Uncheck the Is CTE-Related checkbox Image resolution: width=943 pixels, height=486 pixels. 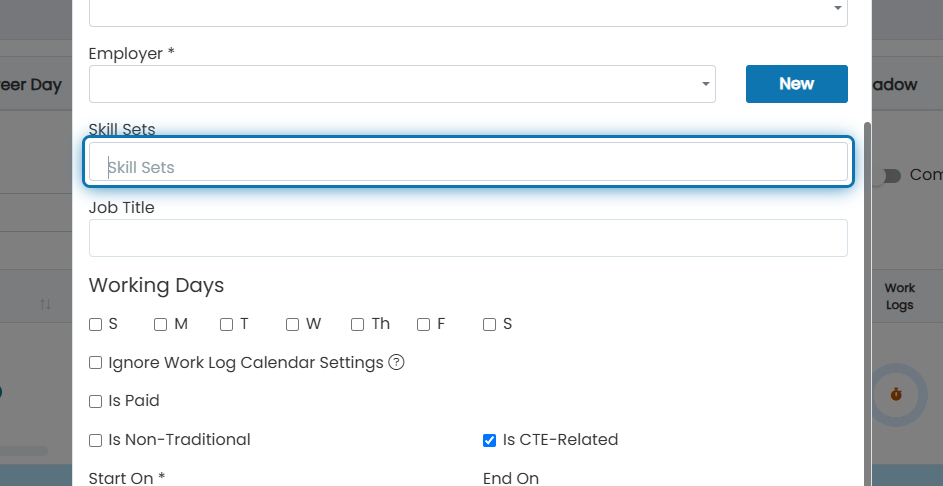pos(490,440)
